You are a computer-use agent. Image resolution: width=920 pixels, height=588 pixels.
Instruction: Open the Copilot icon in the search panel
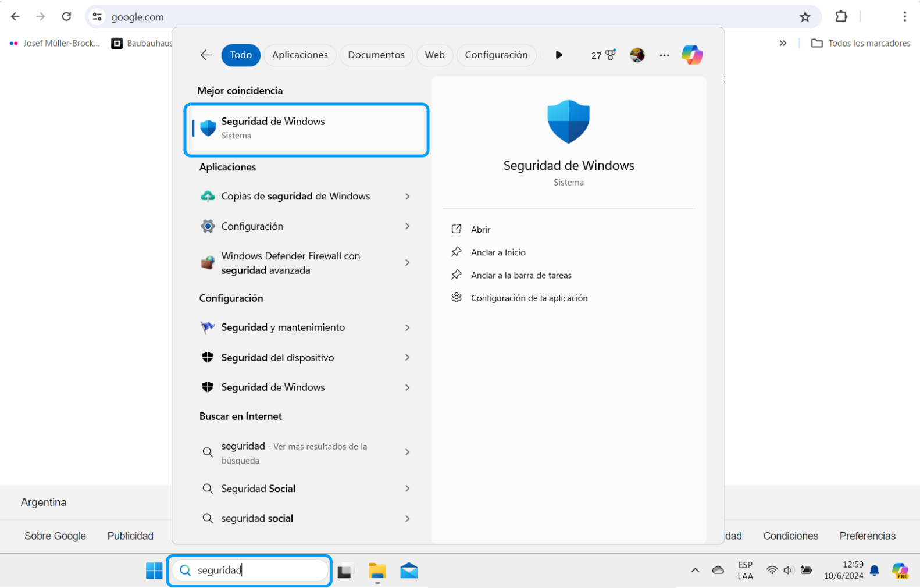tap(692, 55)
